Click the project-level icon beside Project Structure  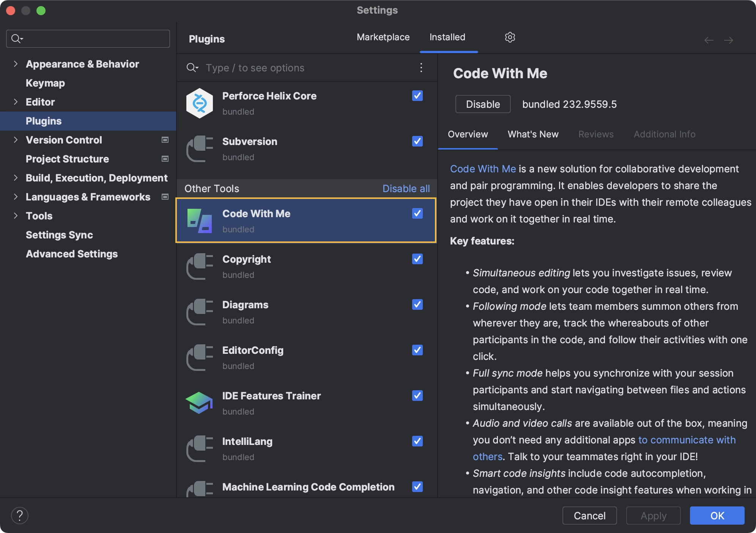pos(165,159)
